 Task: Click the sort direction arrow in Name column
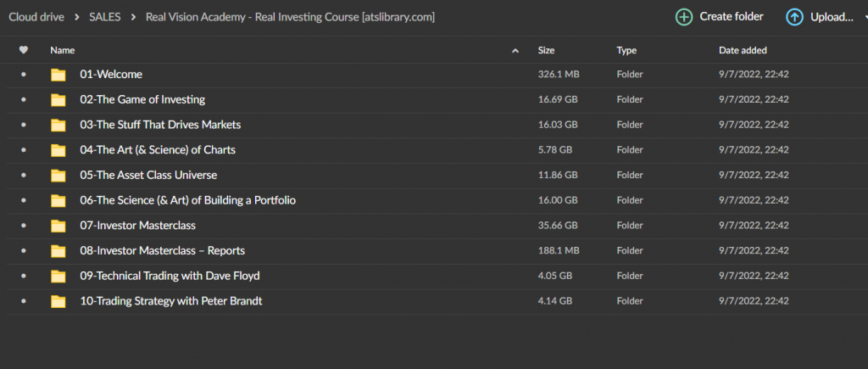coord(515,50)
